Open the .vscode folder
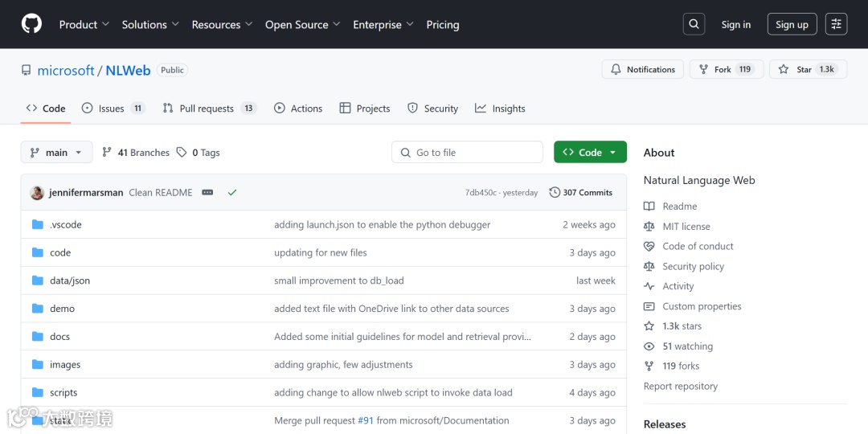The width and height of the screenshot is (868, 434). pos(66,225)
